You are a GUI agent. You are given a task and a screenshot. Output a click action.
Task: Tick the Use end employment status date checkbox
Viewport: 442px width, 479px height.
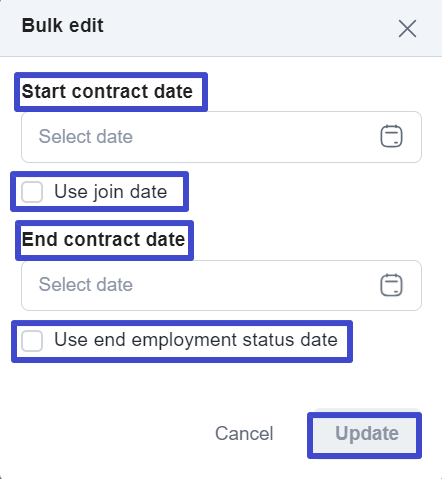(32, 341)
